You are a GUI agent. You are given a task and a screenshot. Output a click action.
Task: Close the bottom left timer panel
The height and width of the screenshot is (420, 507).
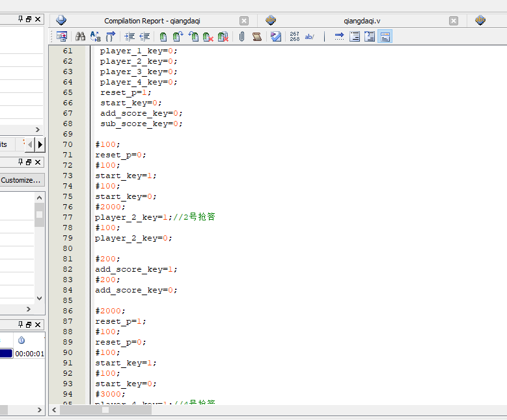(38, 324)
